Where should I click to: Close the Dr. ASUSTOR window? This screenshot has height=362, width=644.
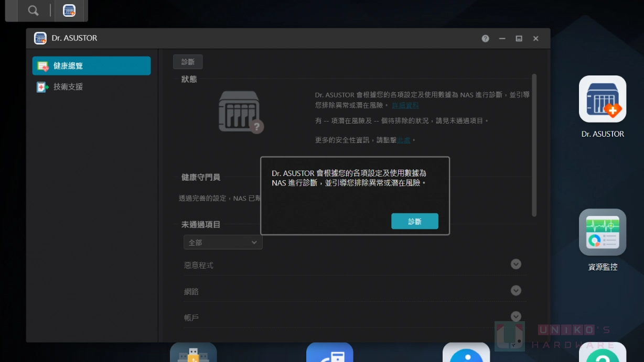tap(535, 38)
